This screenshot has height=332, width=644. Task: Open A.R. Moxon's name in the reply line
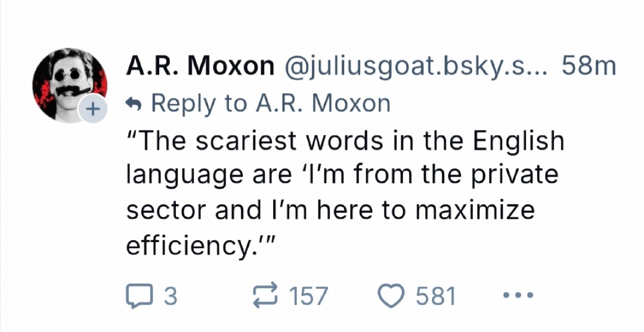click(x=323, y=104)
